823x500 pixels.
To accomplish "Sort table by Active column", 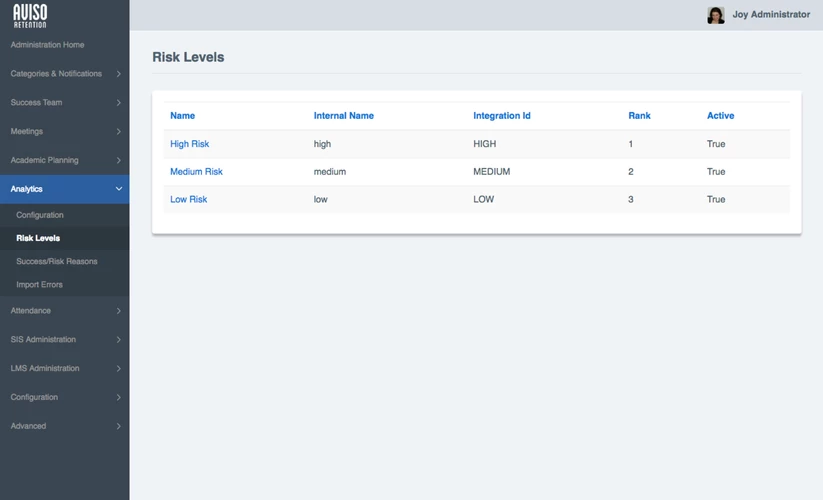I will (x=720, y=116).
